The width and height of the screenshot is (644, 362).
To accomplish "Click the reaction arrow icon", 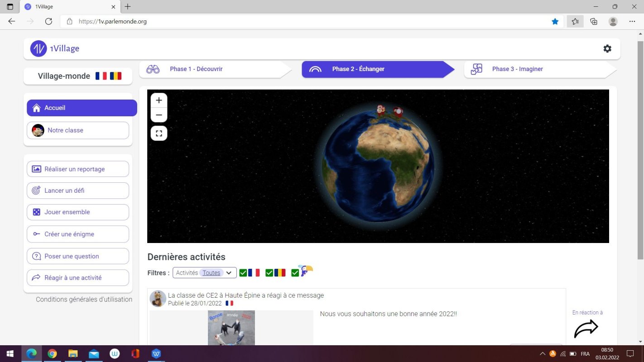I will [x=586, y=329].
